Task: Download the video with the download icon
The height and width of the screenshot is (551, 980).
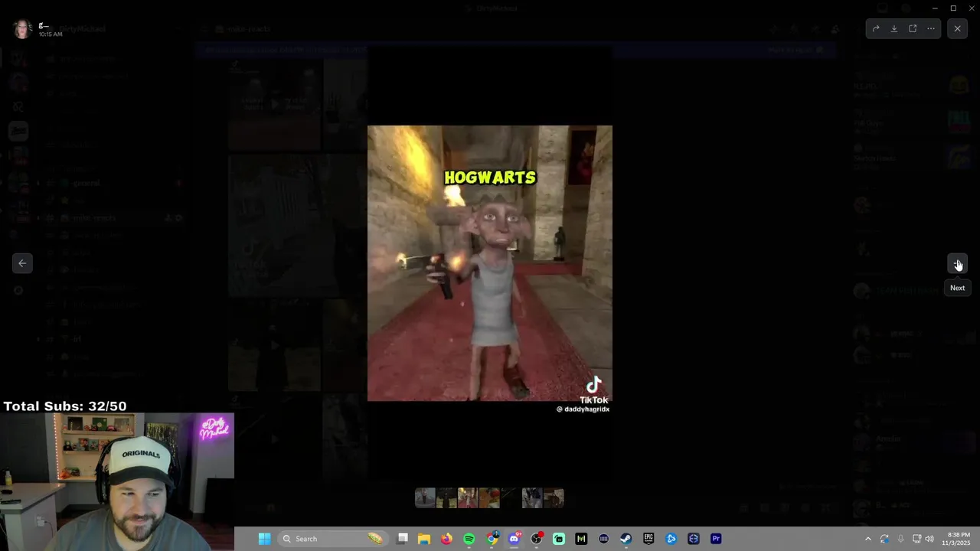Action: click(894, 28)
